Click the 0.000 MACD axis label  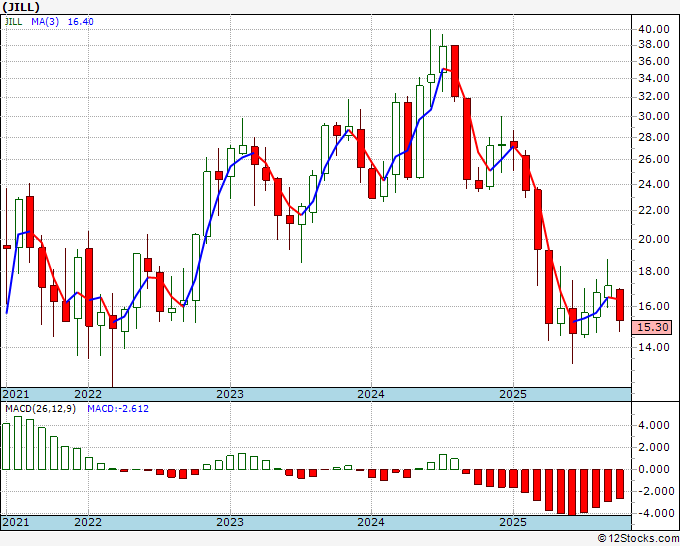654,470
